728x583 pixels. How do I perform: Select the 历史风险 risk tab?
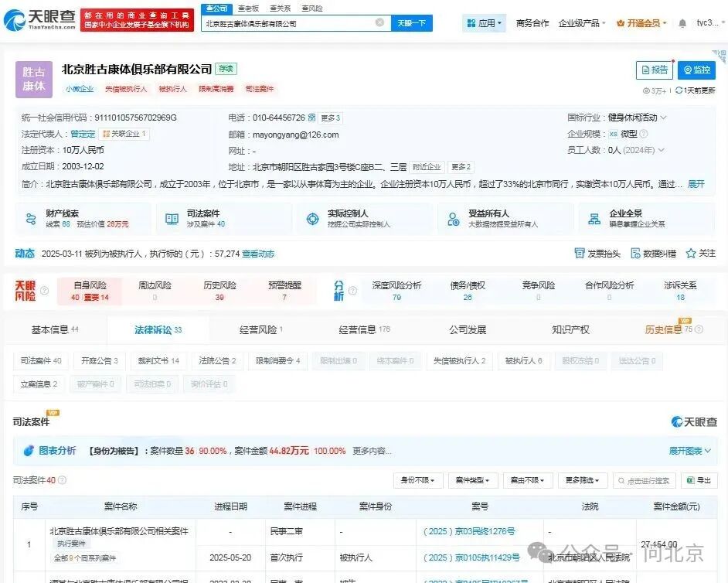tap(219, 291)
